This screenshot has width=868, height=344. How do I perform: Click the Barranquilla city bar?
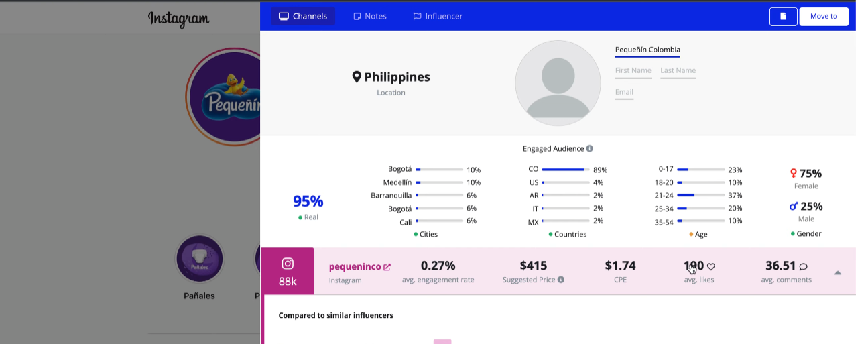pyautogui.click(x=439, y=196)
